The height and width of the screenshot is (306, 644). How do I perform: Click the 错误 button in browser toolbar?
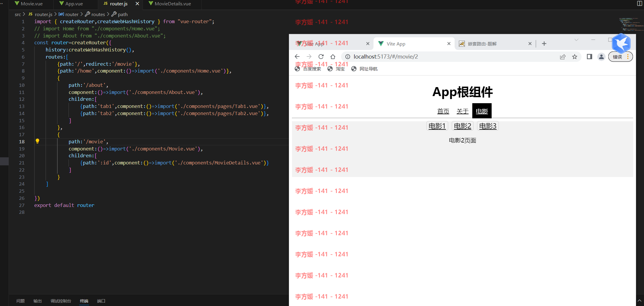pos(618,57)
